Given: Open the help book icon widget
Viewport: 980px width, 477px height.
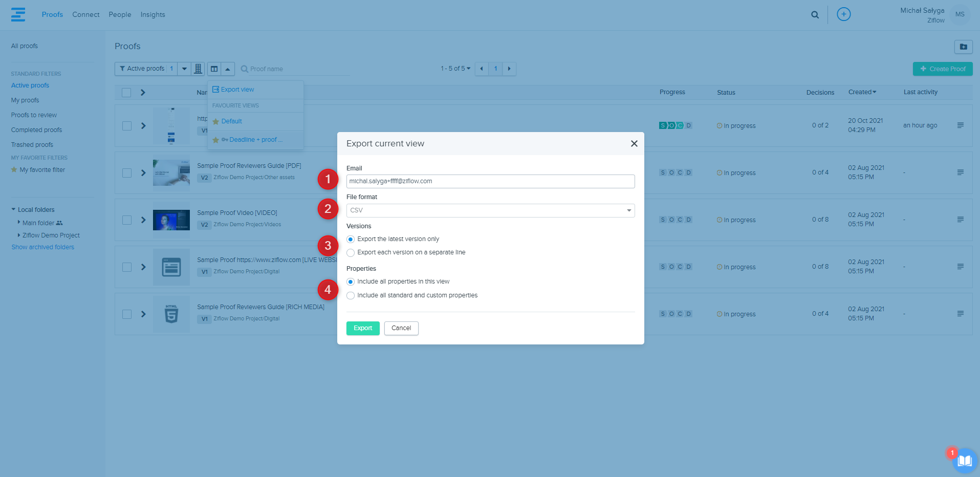Looking at the screenshot, I should (x=964, y=461).
